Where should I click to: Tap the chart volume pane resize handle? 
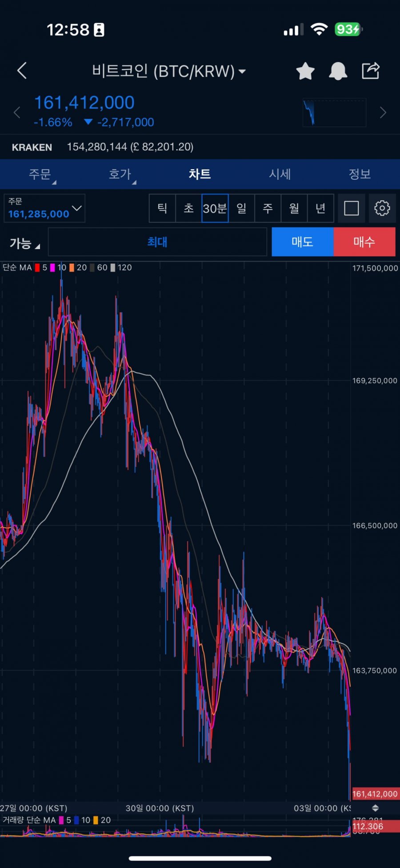(x=375, y=808)
